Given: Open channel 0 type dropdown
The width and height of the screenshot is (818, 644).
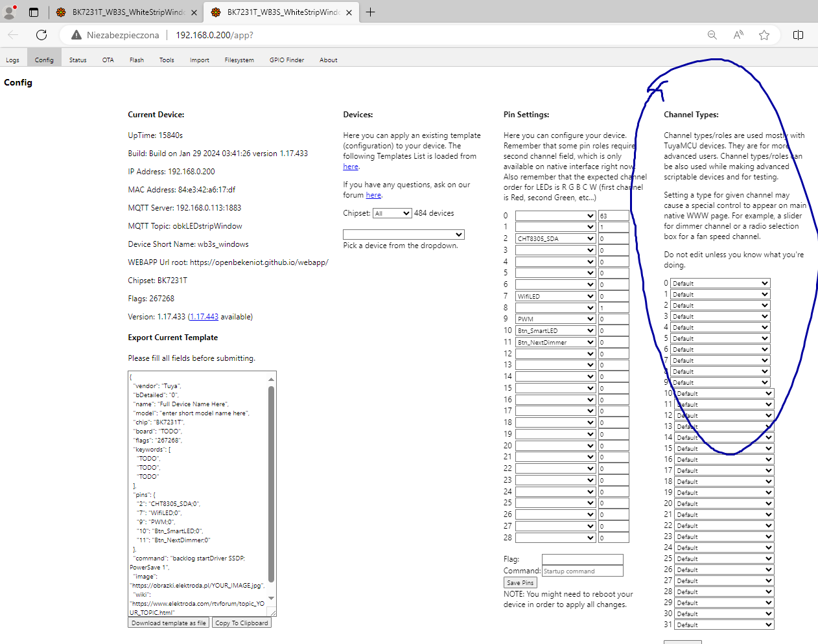Looking at the screenshot, I should (720, 283).
